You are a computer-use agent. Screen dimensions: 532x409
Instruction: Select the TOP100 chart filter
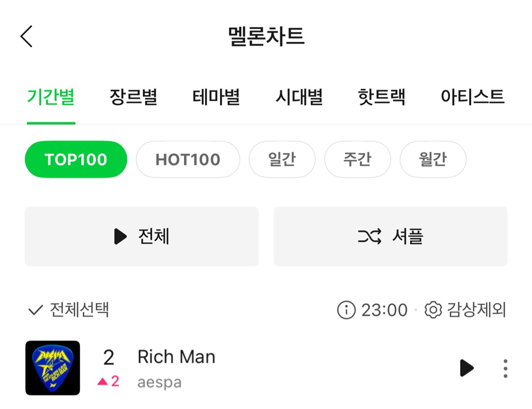tap(76, 159)
